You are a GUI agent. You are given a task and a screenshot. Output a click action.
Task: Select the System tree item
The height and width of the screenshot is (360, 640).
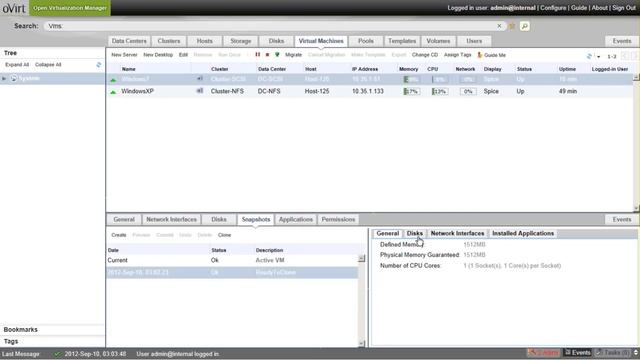pyautogui.click(x=29, y=78)
